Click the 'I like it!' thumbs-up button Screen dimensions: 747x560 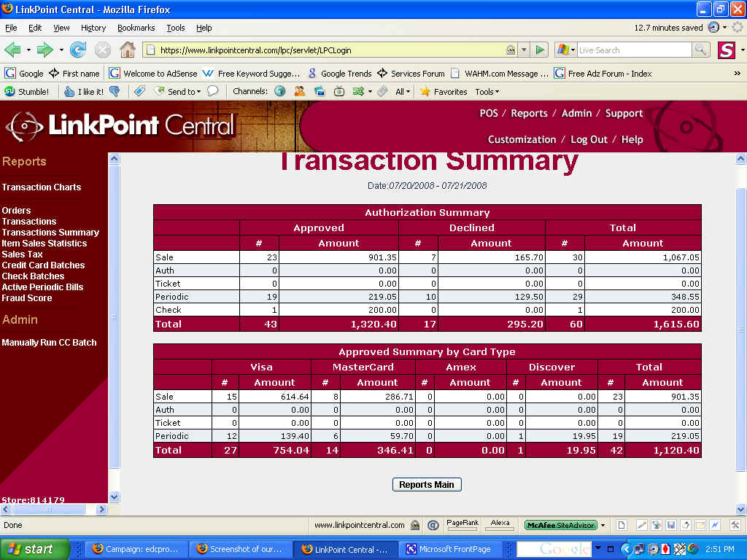(x=83, y=91)
